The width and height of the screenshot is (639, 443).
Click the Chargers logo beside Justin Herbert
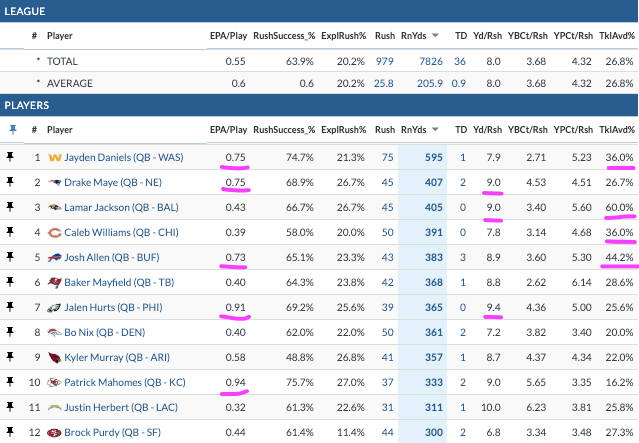click(x=55, y=408)
